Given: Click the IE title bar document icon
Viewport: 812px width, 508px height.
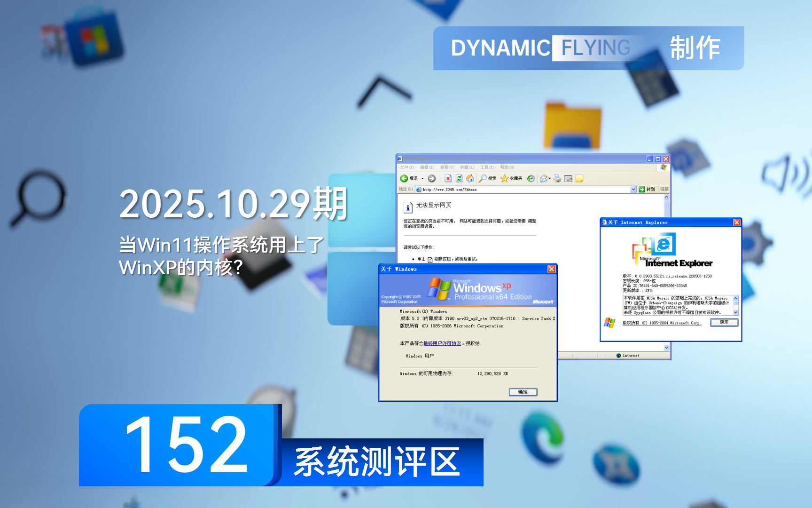Looking at the screenshot, I should (x=400, y=159).
